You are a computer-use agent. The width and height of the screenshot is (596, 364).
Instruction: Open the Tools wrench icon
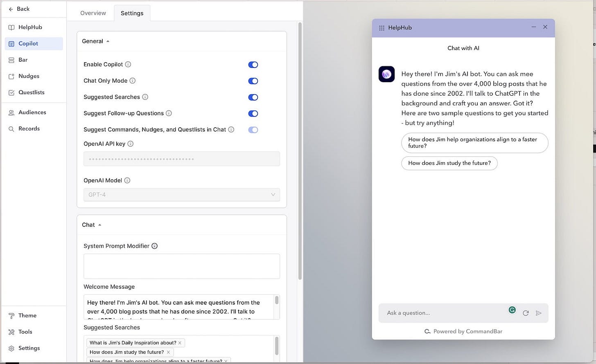click(11, 332)
